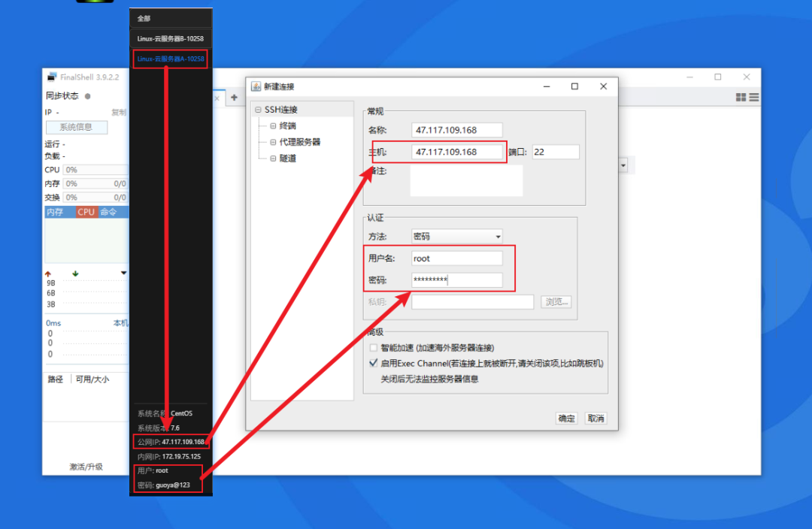Minimize the FinalShell main window
The width and height of the screenshot is (812, 529).
pos(689,77)
